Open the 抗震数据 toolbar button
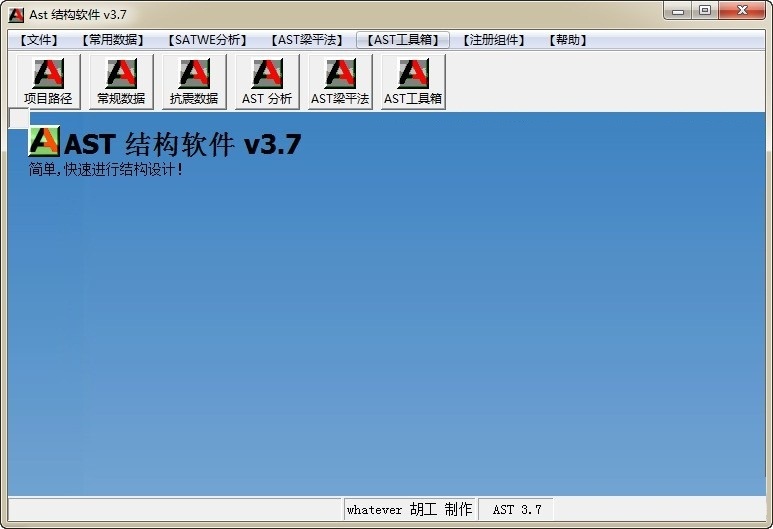The width and height of the screenshot is (773, 529). coord(194,82)
